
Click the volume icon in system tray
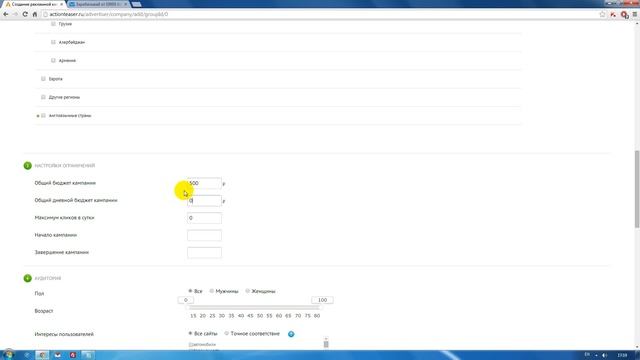(604, 355)
